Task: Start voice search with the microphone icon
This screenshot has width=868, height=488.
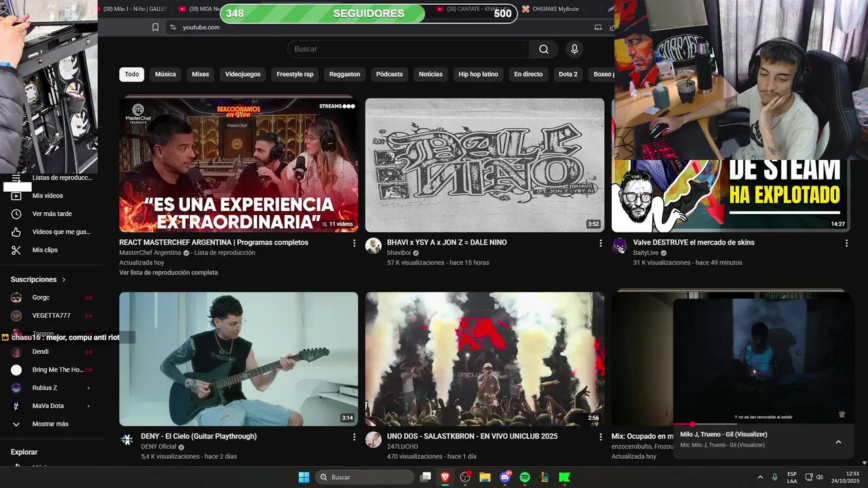Action: coord(574,49)
